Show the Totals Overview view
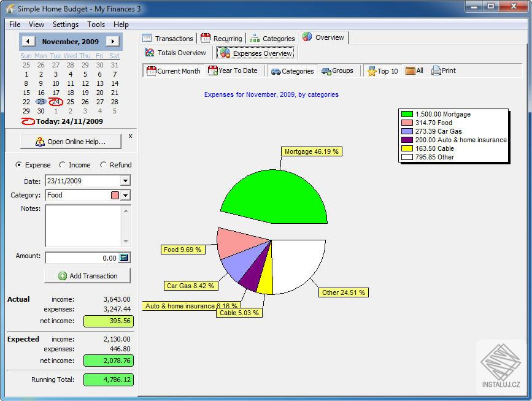This screenshot has height=401, width=532. coord(175,53)
